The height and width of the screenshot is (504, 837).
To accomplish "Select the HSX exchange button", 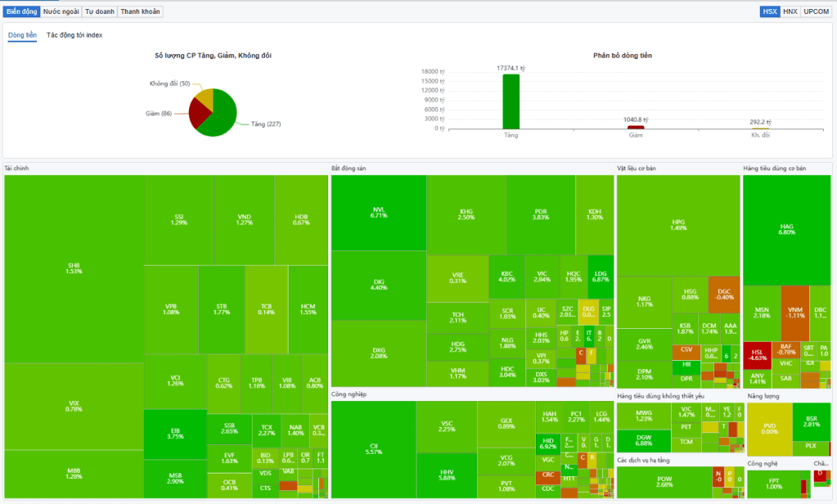I will click(x=769, y=11).
